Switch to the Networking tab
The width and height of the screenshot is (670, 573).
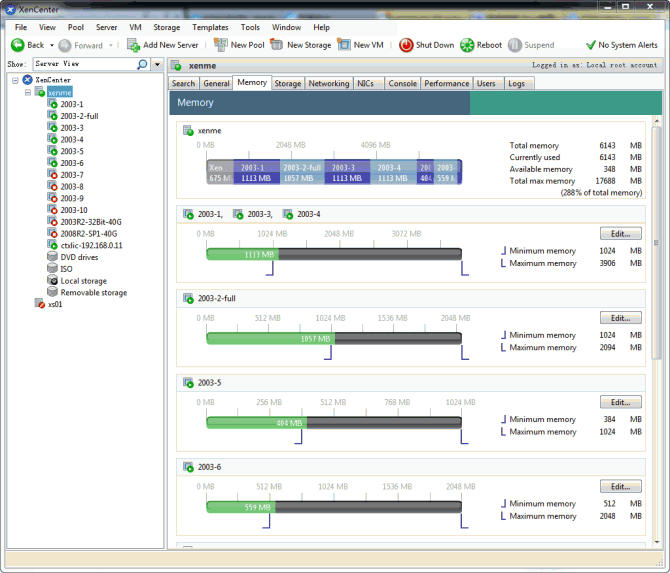(x=329, y=84)
